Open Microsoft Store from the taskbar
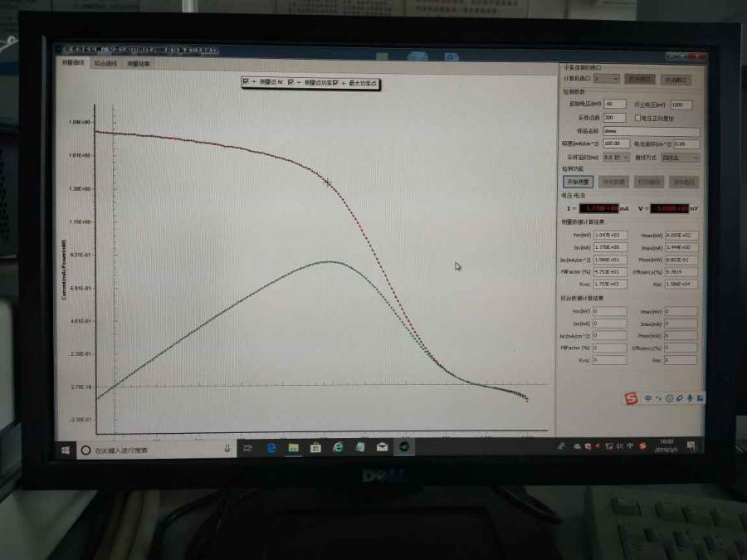The image size is (747, 560). 315,447
